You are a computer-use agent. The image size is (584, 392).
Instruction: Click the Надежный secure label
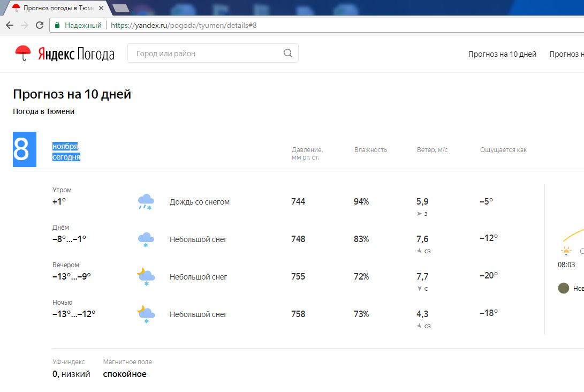83,25
